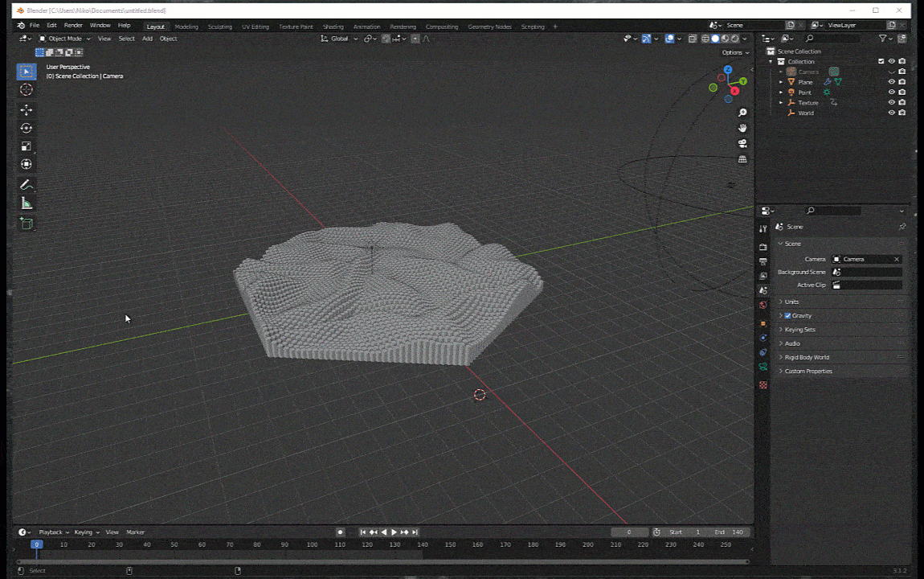
Task: Open the View Layer properties tab
Action: click(763, 276)
